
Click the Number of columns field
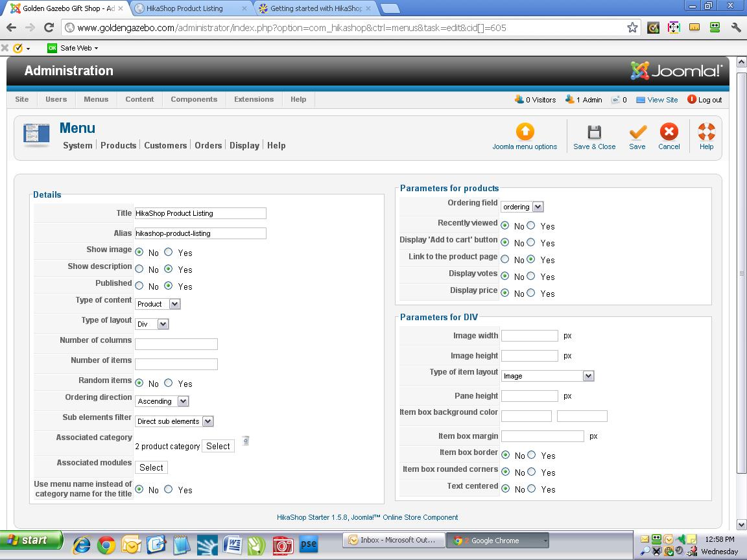(176, 344)
